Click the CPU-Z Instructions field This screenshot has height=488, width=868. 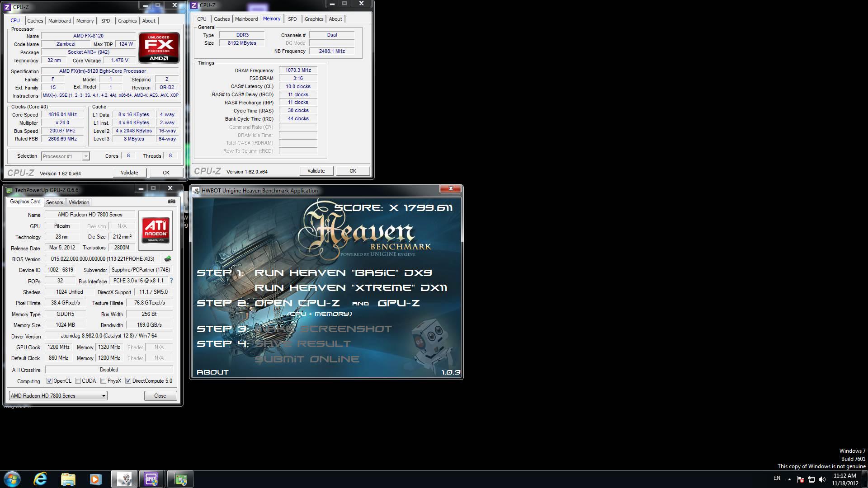click(x=110, y=95)
